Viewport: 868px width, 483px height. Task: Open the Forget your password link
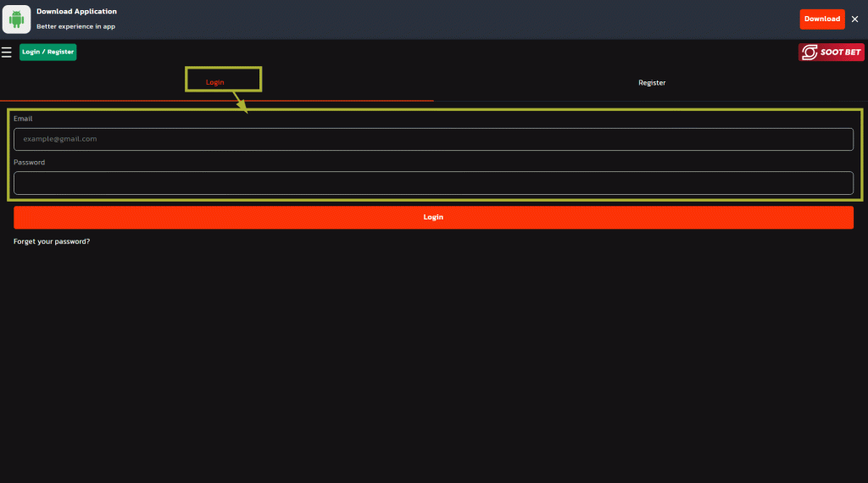pyautogui.click(x=52, y=241)
